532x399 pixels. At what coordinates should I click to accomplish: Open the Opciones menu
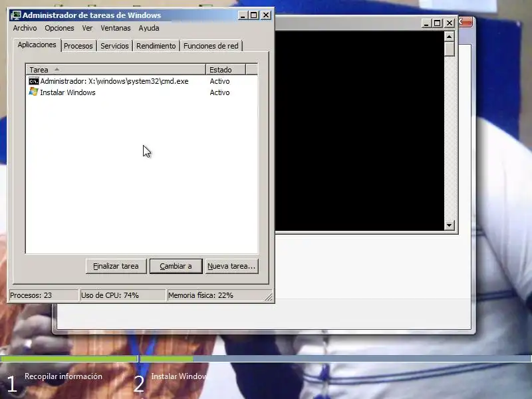point(59,28)
